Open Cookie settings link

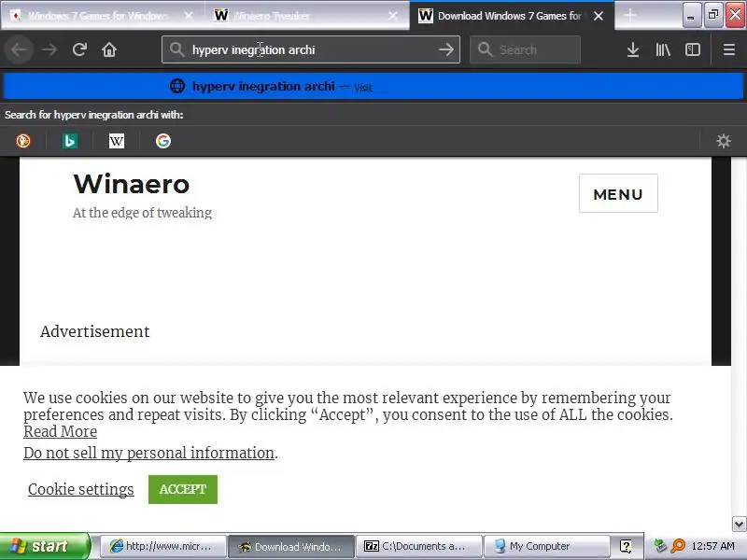tap(81, 489)
